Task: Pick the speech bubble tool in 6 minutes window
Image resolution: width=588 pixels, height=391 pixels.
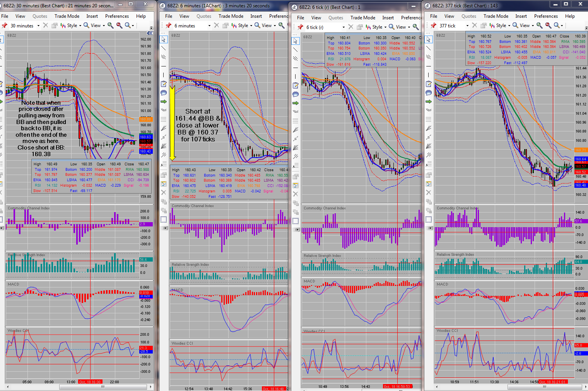Action: tap(164, 93)
